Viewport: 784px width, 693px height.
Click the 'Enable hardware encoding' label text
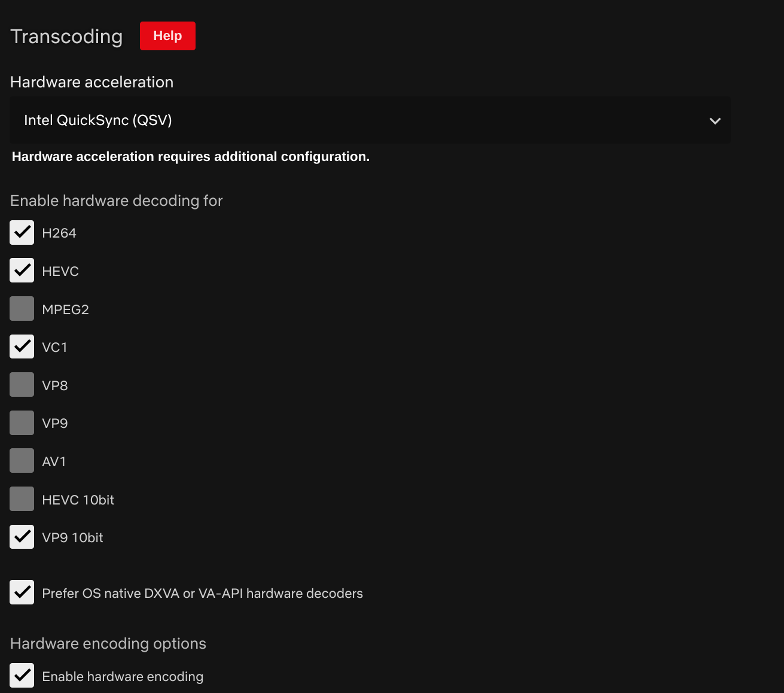(x=123, y=676)
